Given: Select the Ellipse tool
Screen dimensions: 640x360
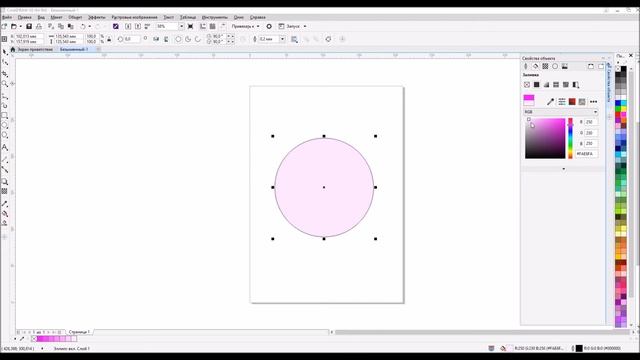Looking at the screenshot, I should tap(5, 125).
